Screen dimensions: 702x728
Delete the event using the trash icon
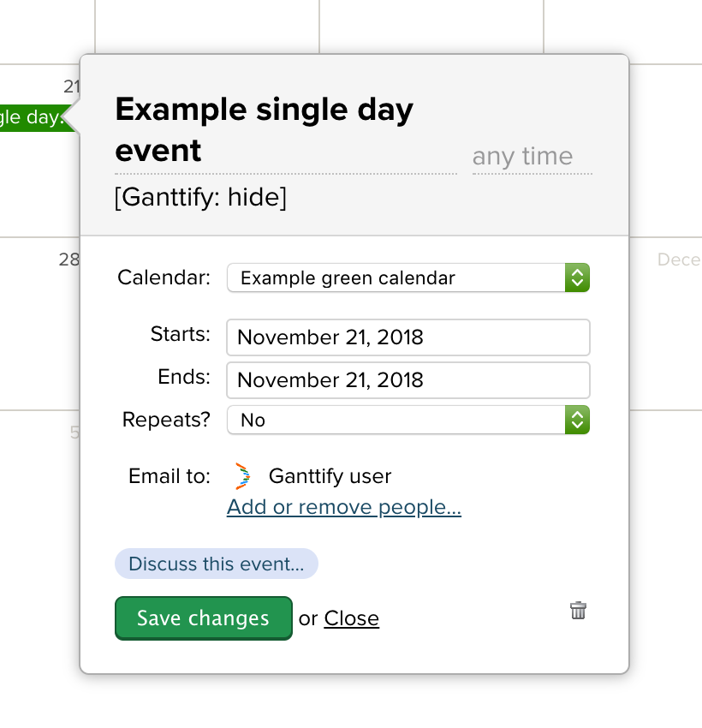(578, 610)
